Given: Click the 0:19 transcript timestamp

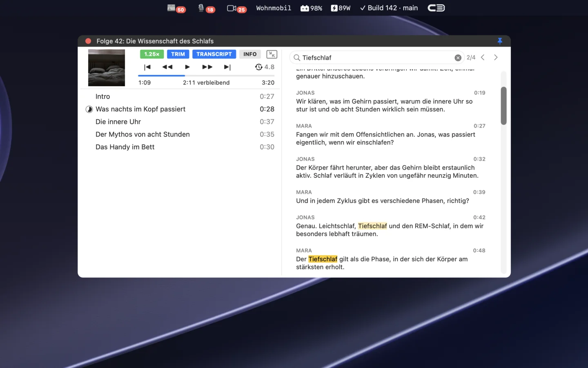Looking at the screenshot, I should (x=480, y=93).
